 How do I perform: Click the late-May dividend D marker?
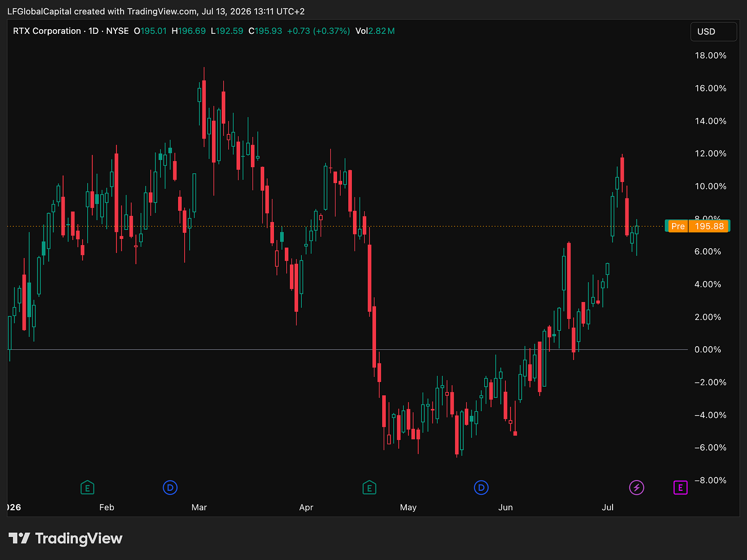click(481, 488)
